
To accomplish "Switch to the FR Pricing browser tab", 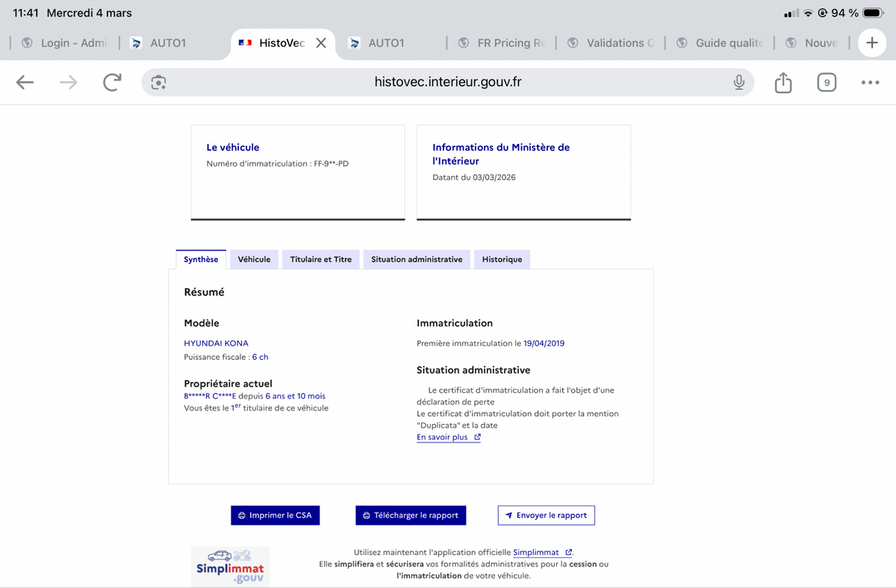I will (504, 43).
